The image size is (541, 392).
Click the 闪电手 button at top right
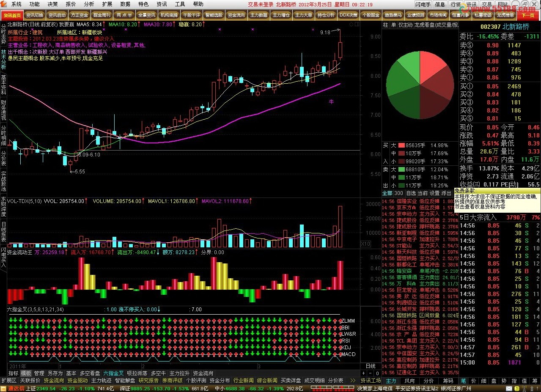tap(423, 4)
